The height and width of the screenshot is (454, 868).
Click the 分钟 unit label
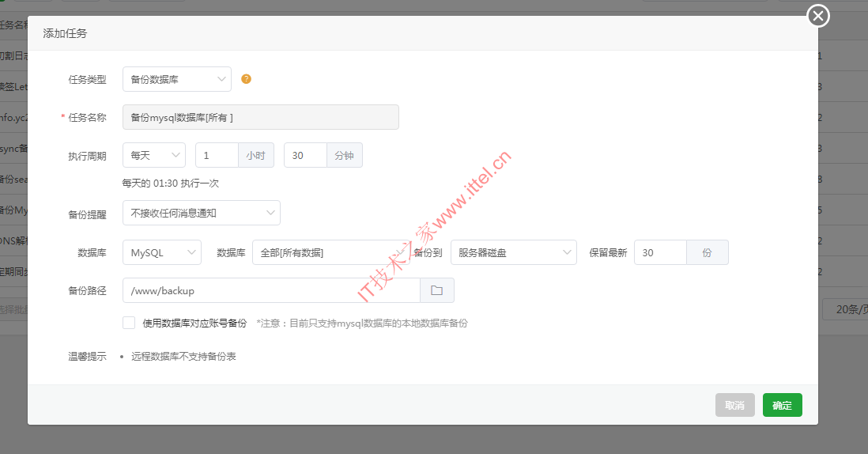pyautogui.click(x=345, y=155)
